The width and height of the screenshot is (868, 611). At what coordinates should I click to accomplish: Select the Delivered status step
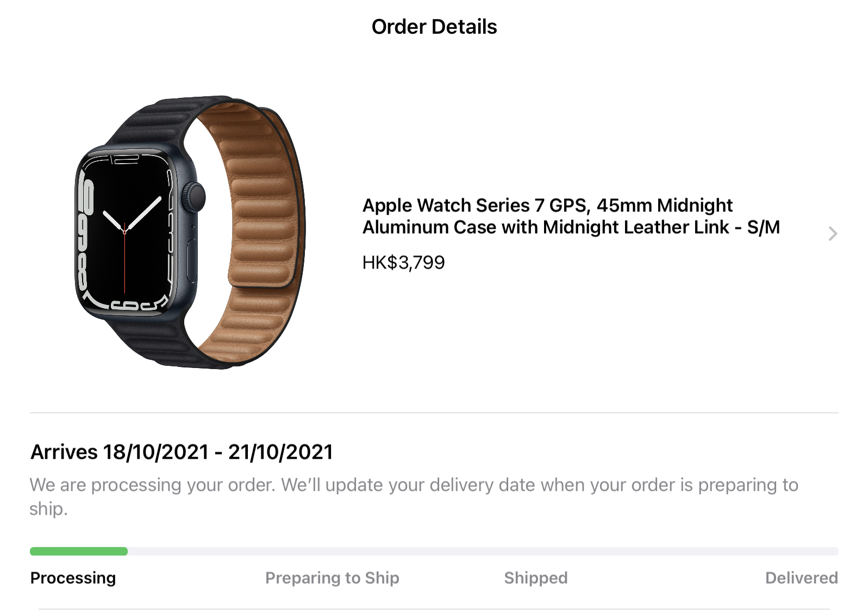click(x=801, y=577)
